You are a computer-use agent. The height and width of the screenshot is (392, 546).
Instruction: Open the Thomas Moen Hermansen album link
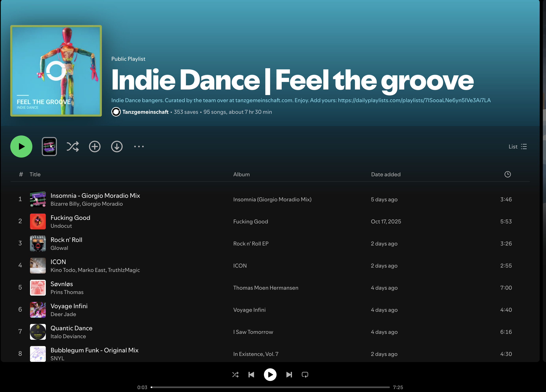pyautogui.click(x=265, y=288)
